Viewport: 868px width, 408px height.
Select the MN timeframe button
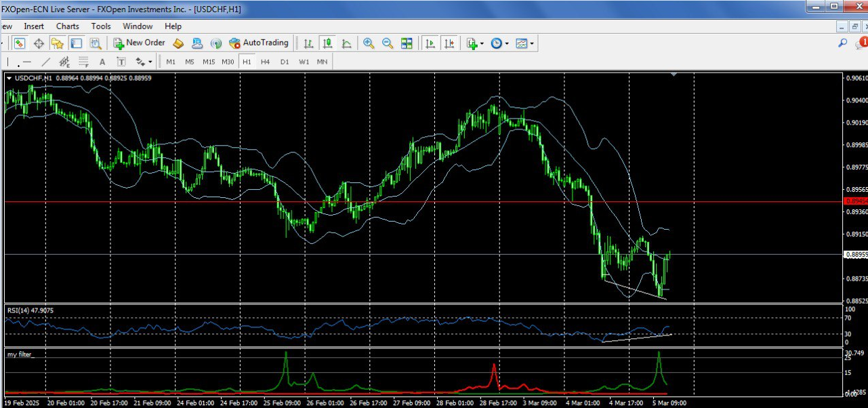click(x=322, y=62)
